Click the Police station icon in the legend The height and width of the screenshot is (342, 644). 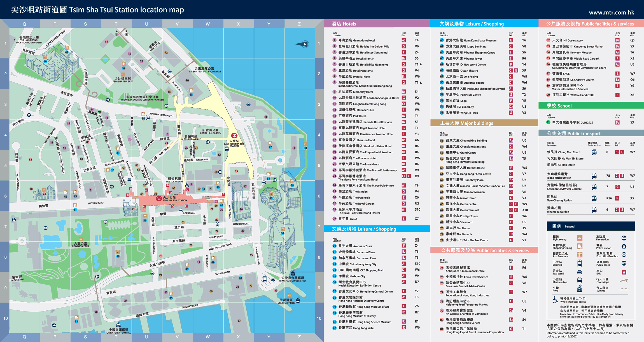tap(624, 246)
